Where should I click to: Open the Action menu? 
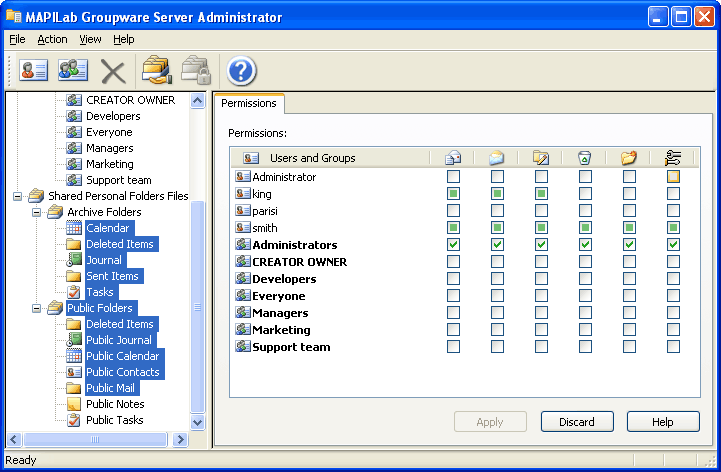pyautogui.click(x=52, y=40)
